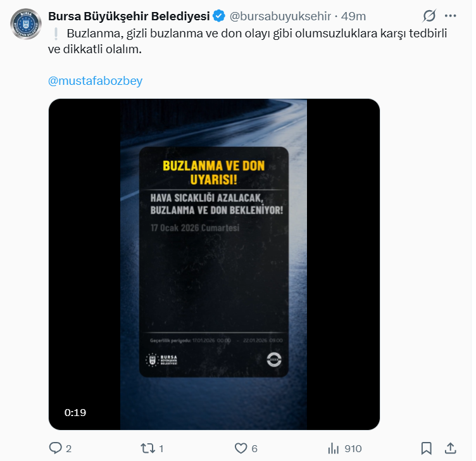
Task: Click the Bursa Büyükşehir Belediyesi profile avatar
Action: click(x=26, y=24)
